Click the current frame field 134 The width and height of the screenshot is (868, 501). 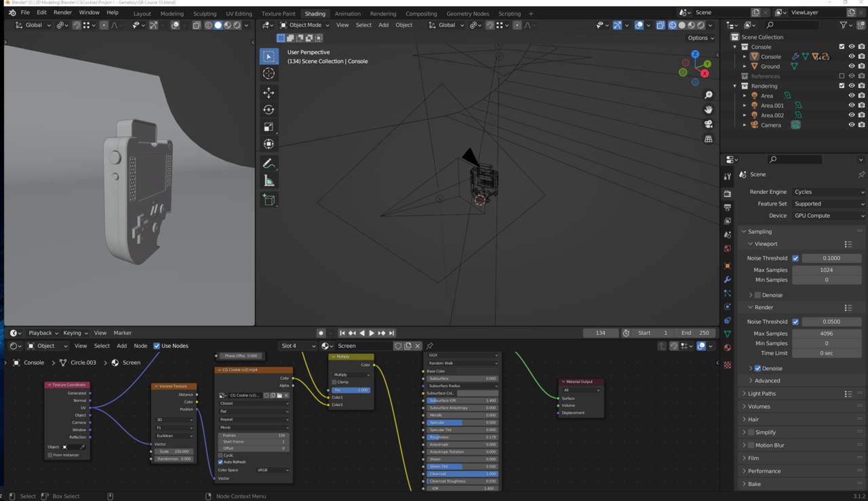[601, 333]
